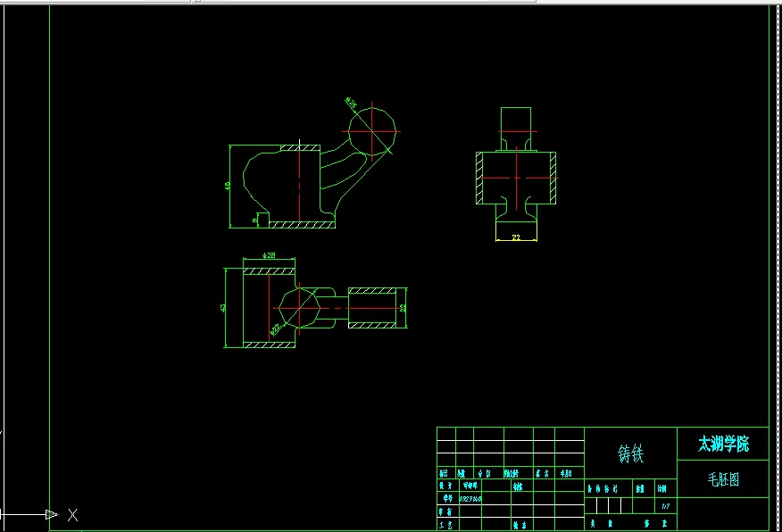Pick the yellow 22 dimension
Image resolution: width=782 pixels, height=532 pixels.
tap(516, 237)
